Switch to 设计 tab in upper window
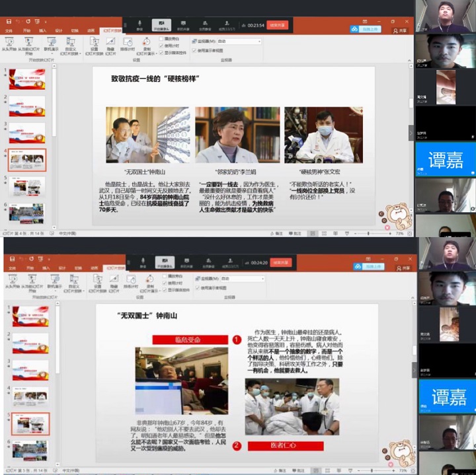This screenshot has width=476, height=475. (59, 30)
